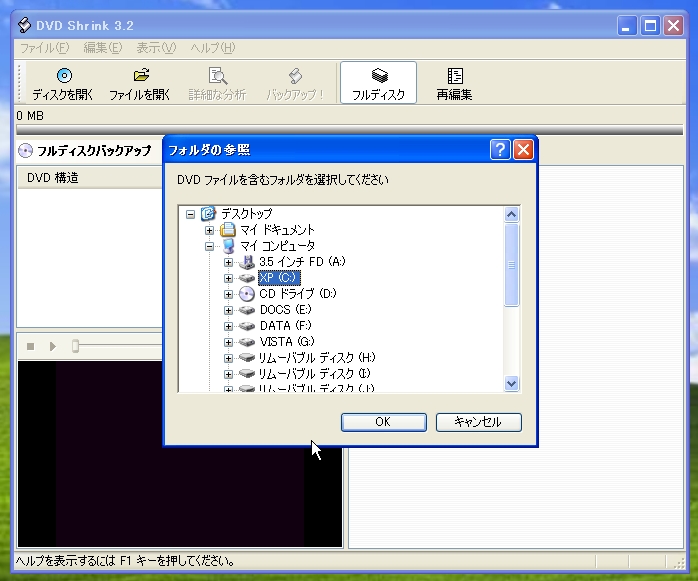Click the floppy drive icon for 3.5 インチ FD (A:)
Viewport: 698px width, 581px height.
[x=247, y=262]
